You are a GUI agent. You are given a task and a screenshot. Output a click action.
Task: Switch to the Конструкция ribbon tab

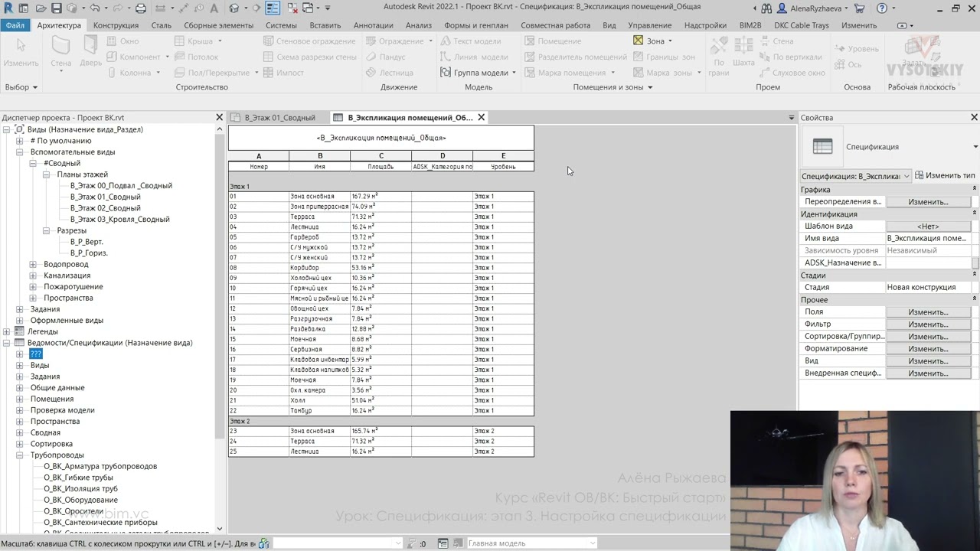click(x=116, y=25)
